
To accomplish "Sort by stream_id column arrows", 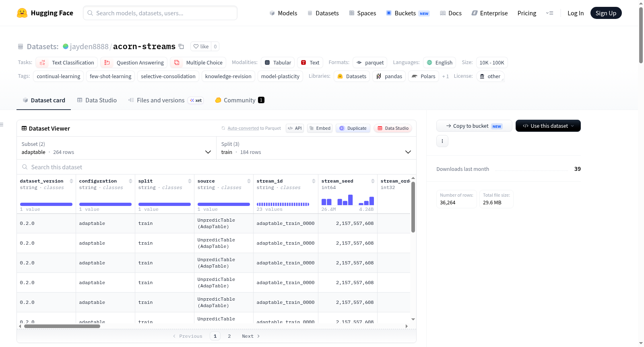I will [314, 181].
